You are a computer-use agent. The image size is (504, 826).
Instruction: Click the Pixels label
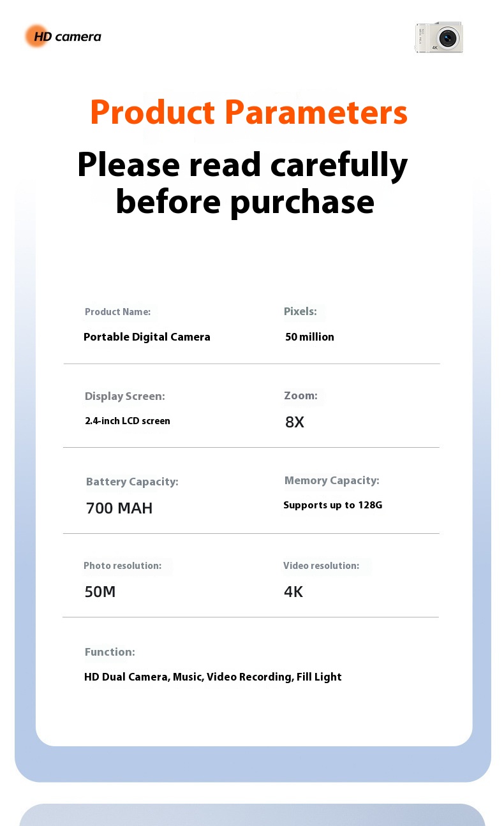[300, 311]
